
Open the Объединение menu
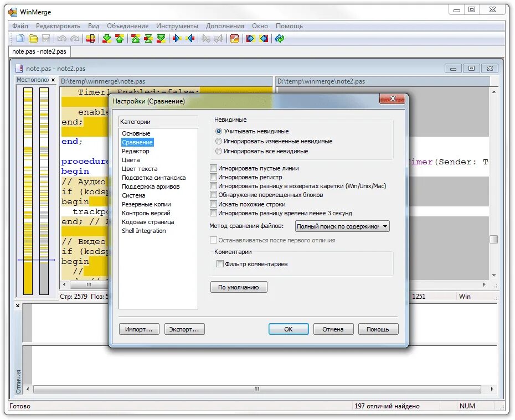click(x=127, y=26)
